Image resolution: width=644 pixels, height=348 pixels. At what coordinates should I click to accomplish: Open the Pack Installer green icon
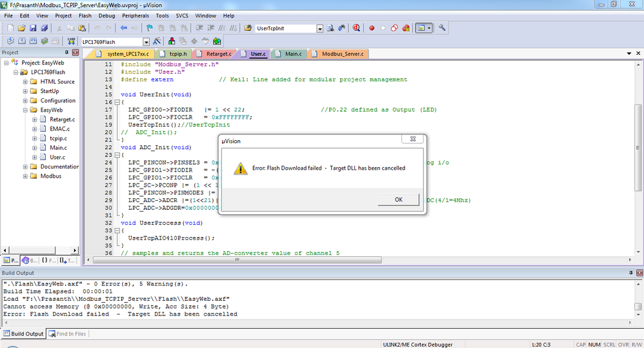[x=217, y=41]
